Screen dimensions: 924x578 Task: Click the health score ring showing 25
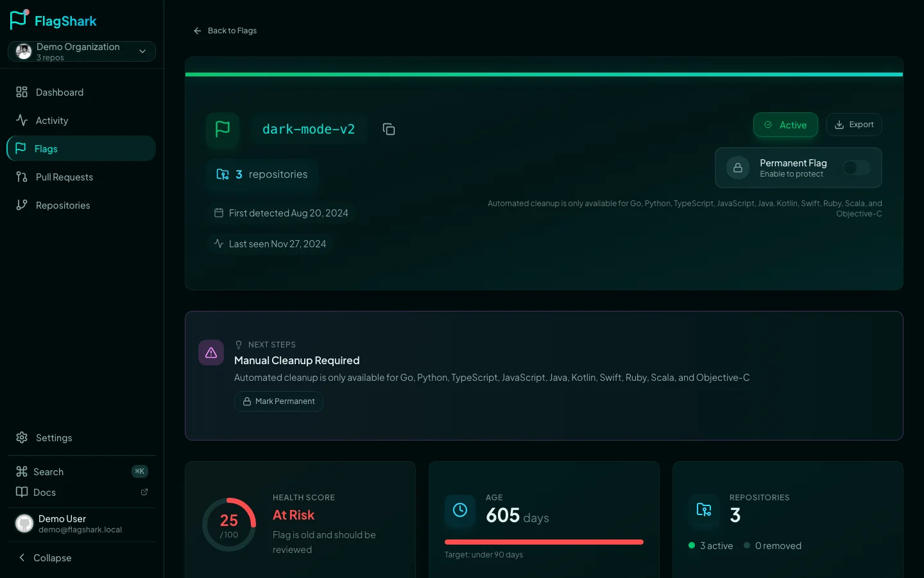point(229,525)
